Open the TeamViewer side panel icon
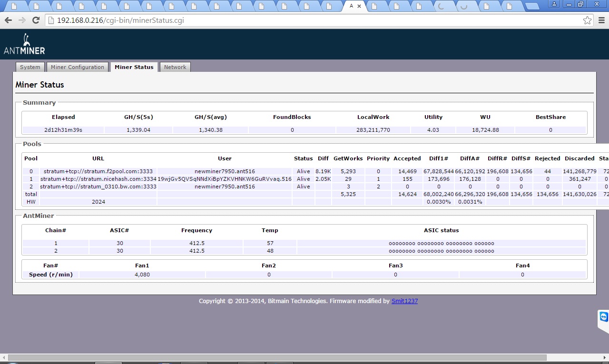The width and height of the screenshot is (609, 364). [603, 317]
